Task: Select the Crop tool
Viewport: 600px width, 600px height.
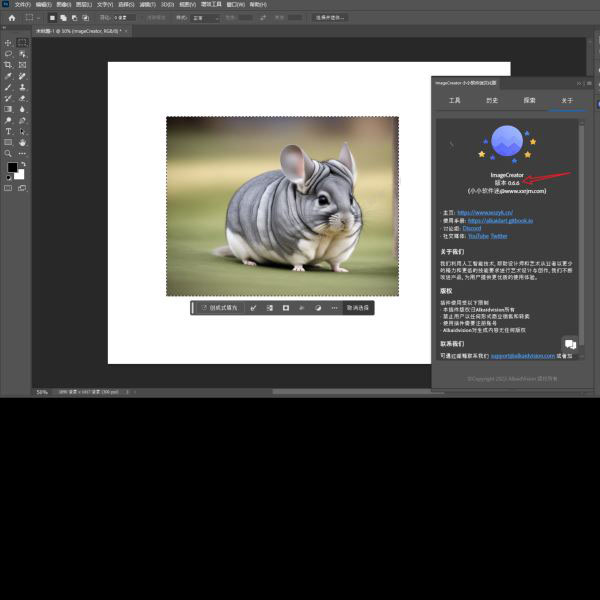Action: coord(8,65)
